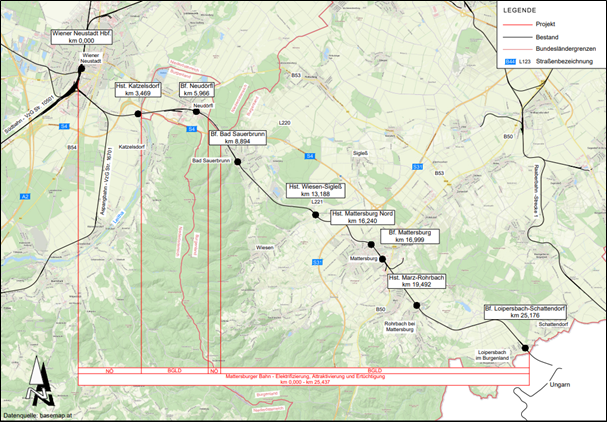Click the Bf. Mattersburg km 16,999 label
Viewport: 607px width, 422px height.
point(410,236)
